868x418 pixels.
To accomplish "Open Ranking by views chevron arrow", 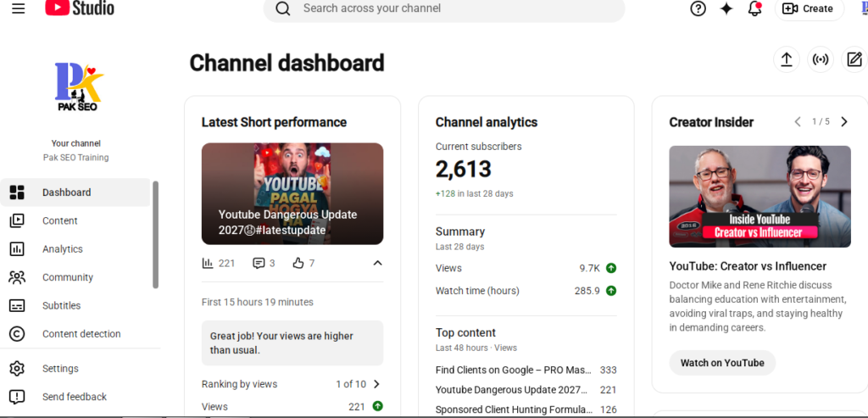I will click(377, 384).
